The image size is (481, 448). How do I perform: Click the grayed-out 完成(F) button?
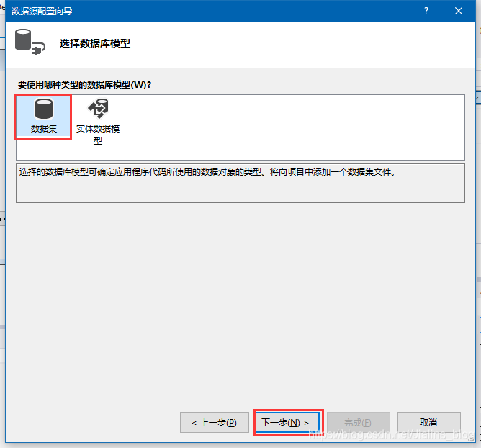click(359, 423)
